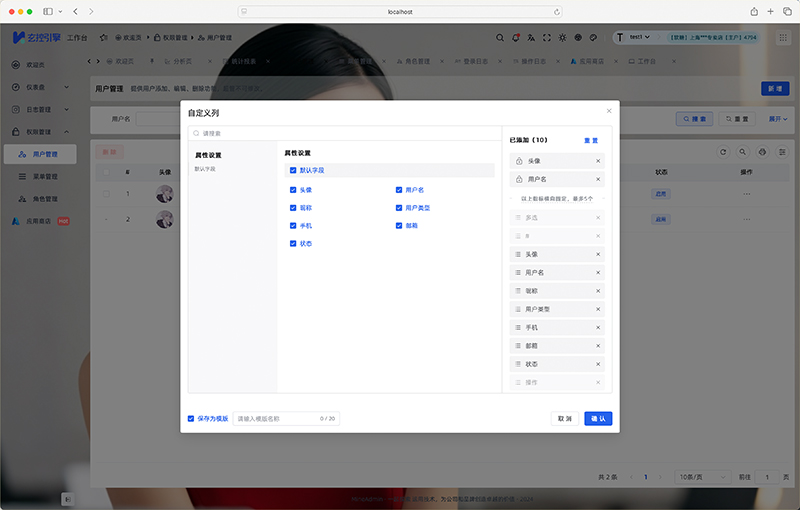Uncheck the 头像 field checkbox
Image resolution: width=800 pixels, height=510 pixels.
[293, 190]
